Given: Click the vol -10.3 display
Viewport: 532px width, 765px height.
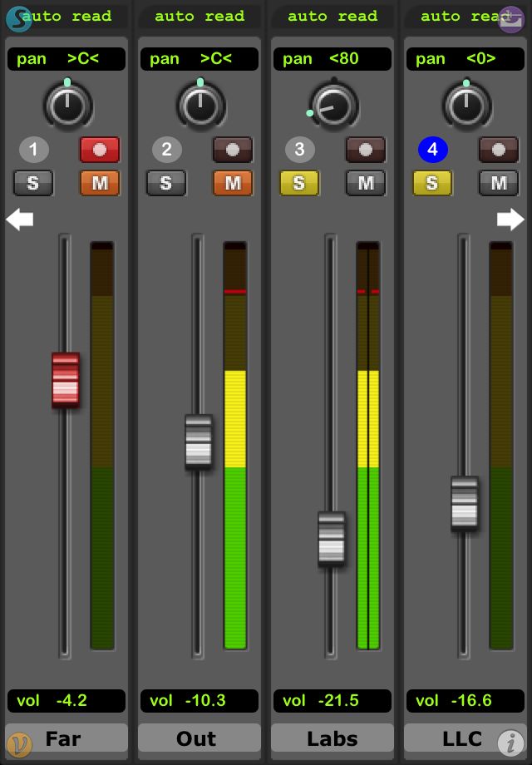Looking at the screenshot, I should point(199,701).
